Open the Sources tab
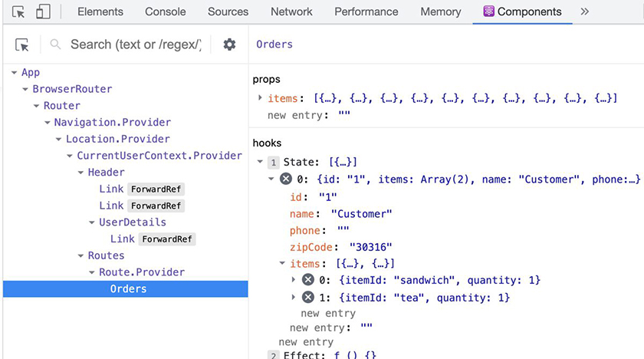This screenshot has height=359, width=644. click(x=228, y=12)
